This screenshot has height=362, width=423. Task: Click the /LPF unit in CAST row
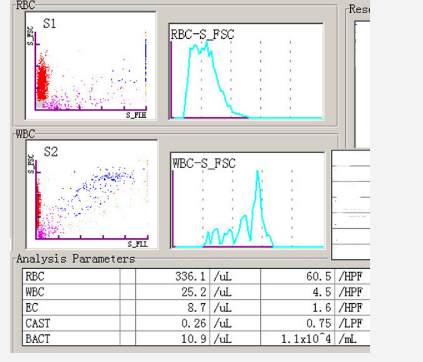pyautogui.click(x=350, y=323)
